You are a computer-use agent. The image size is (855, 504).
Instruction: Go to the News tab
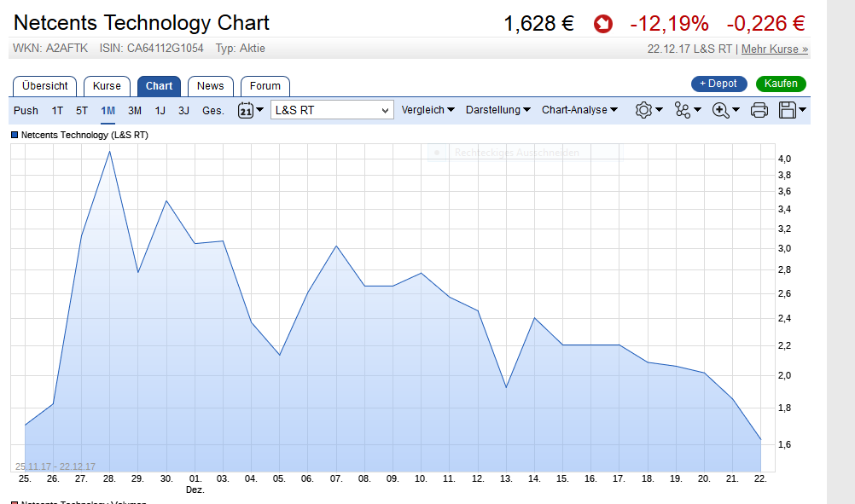(211, 86)
